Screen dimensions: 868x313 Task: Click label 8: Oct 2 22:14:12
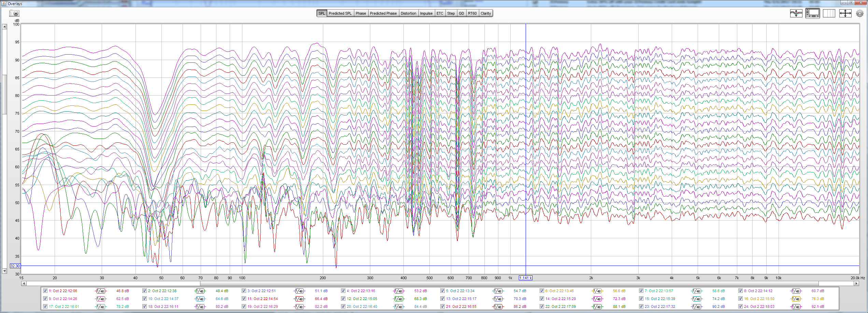(x=758, y=291)
